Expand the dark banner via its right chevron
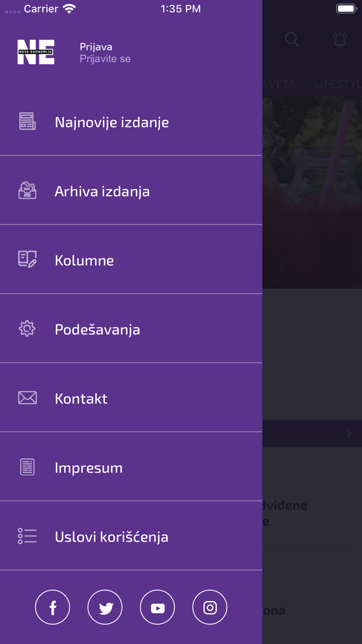Screen dimensions: 362x644 point(349,433)
